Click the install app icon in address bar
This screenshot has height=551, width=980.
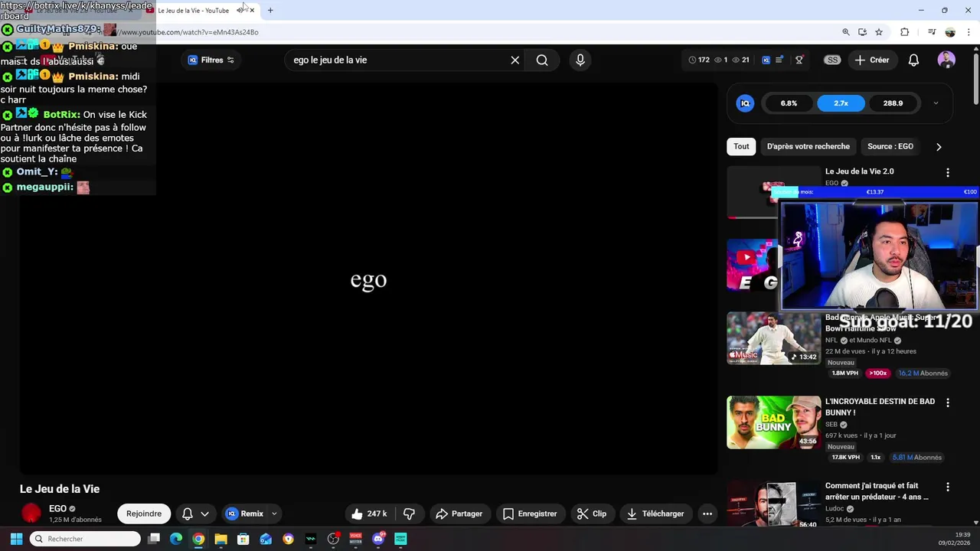point(862,32)
